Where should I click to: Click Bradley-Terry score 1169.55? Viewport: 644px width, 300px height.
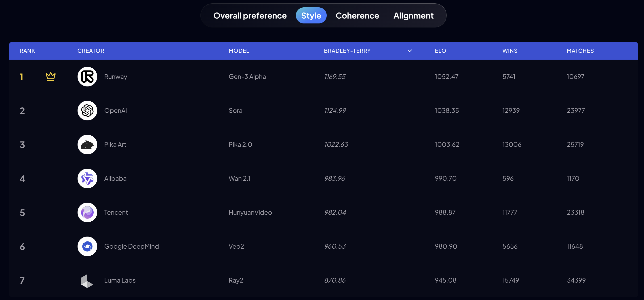[335, 76]
